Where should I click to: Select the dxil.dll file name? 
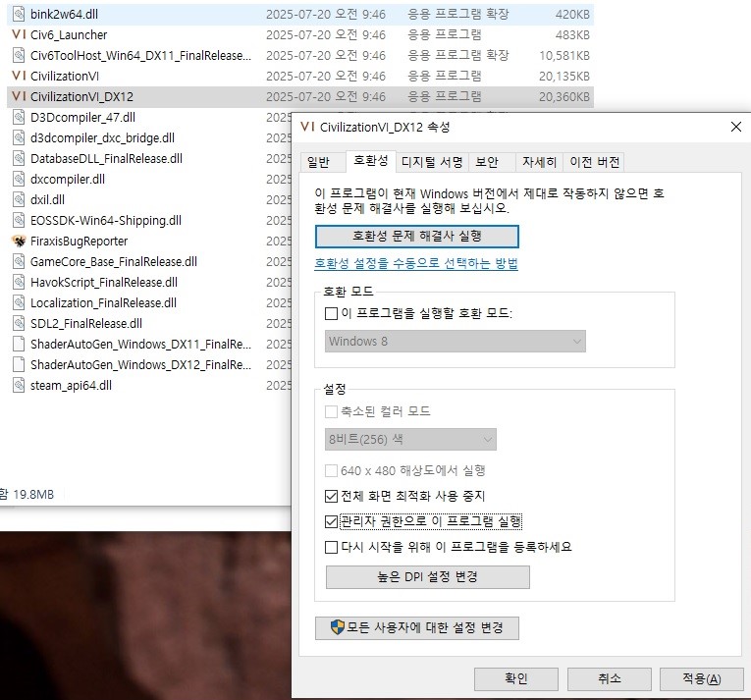click(47, 200)
